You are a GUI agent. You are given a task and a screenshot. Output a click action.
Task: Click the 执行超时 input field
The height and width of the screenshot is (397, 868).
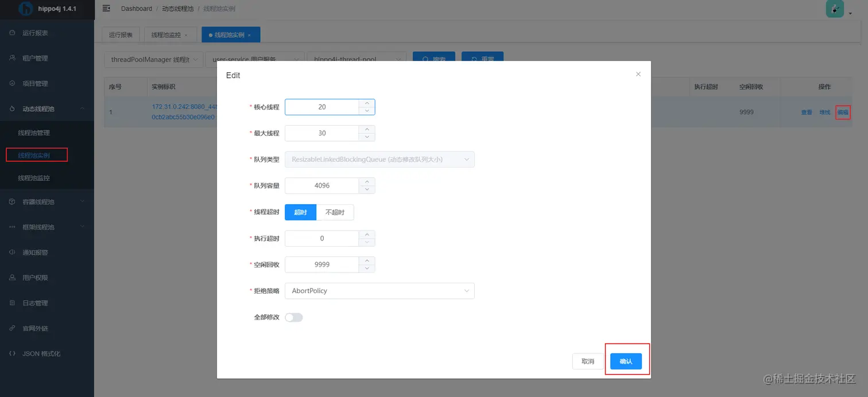tap(322, 239)
